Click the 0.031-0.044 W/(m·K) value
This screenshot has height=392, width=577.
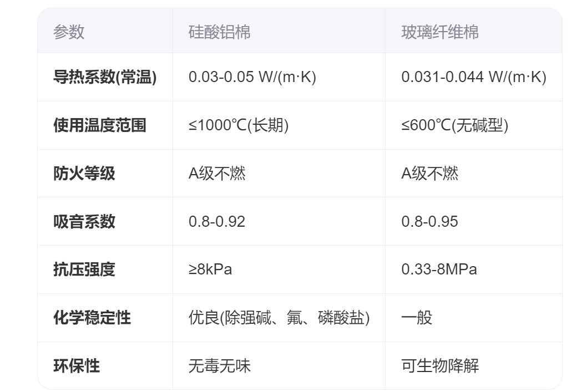coord(473,77)
